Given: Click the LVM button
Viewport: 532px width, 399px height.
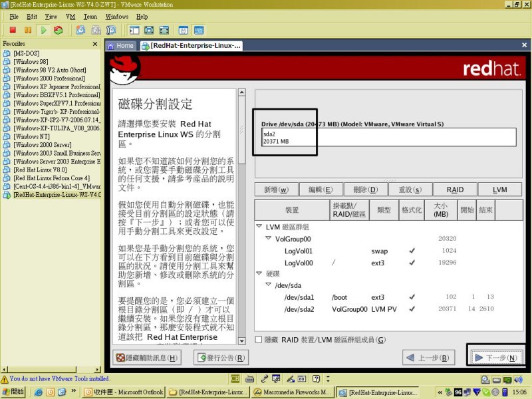Looking at the screenshot, I should (500, 190).
